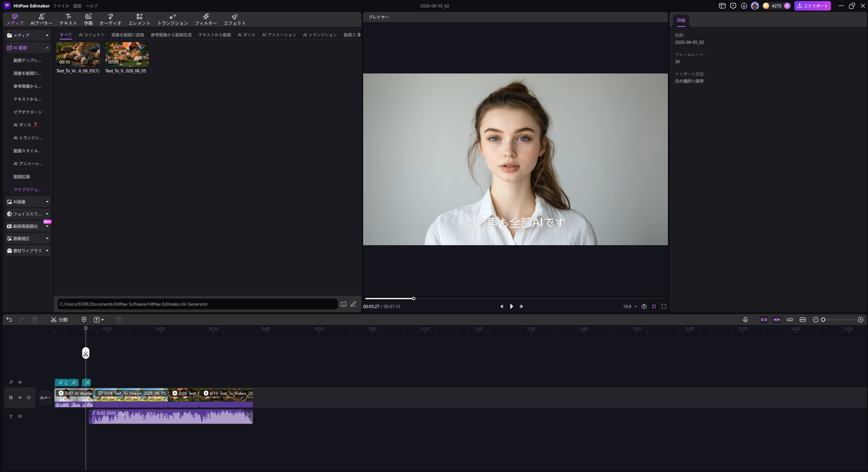Expand the メディア sidebar section
Screen dimensions: 868x472
point(28,35)
